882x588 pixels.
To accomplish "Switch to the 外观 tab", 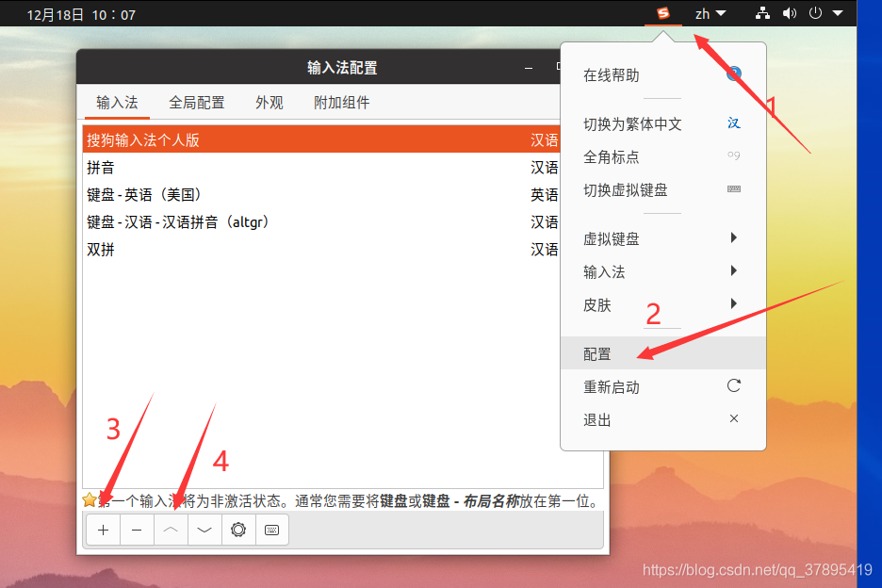I will tap(269, 103).
